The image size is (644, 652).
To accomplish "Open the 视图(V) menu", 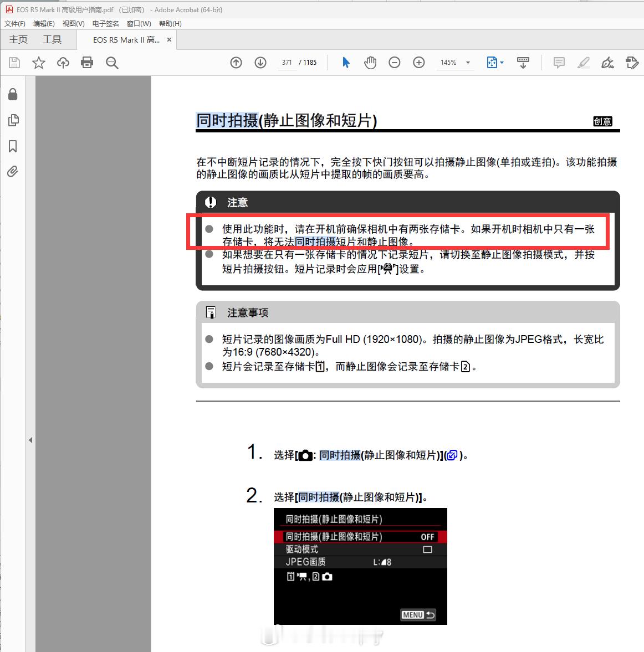I will (x=73, y=24).
